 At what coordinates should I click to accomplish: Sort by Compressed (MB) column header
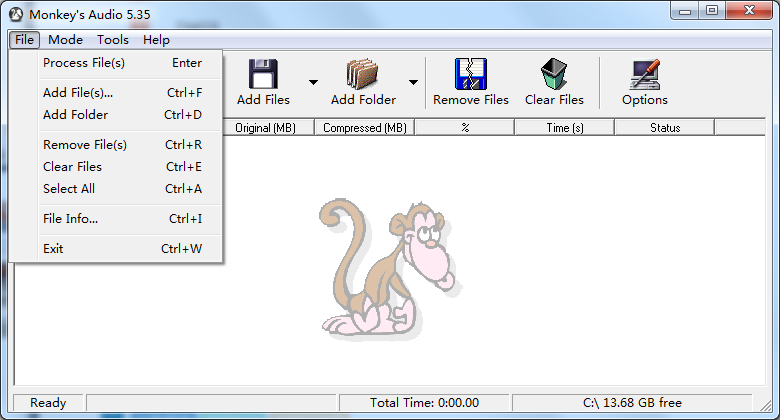tap(365, 127)
